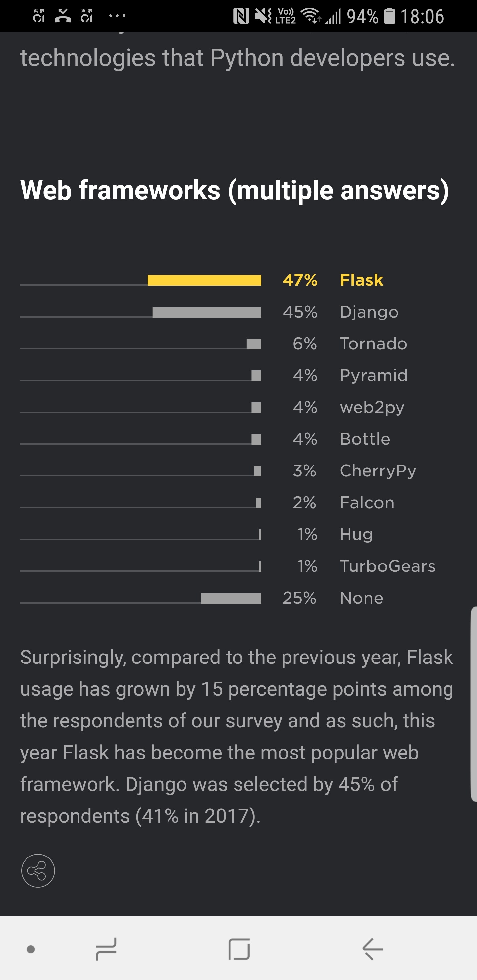Screen dimensions: 477x980
Task: Tap the missed call status icon
Action: pyautogui.click(x=63, y=16)
